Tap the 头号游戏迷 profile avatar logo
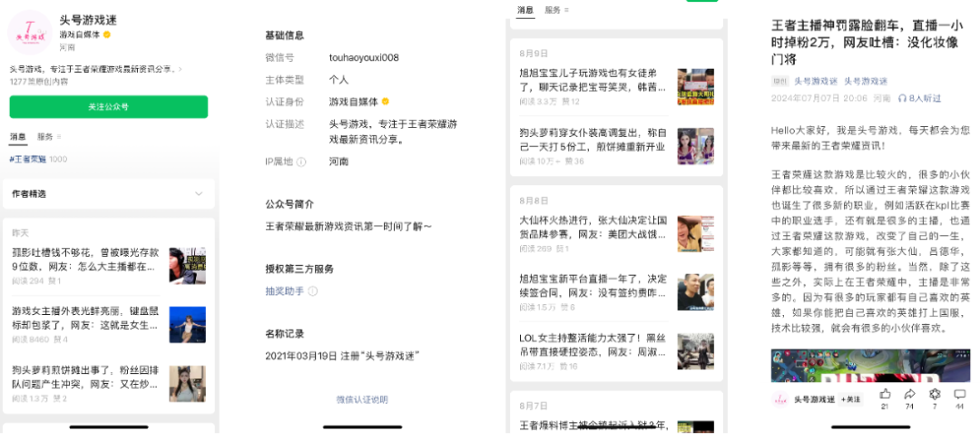This screenshot has height=443, width=980. tap(29, 32)
